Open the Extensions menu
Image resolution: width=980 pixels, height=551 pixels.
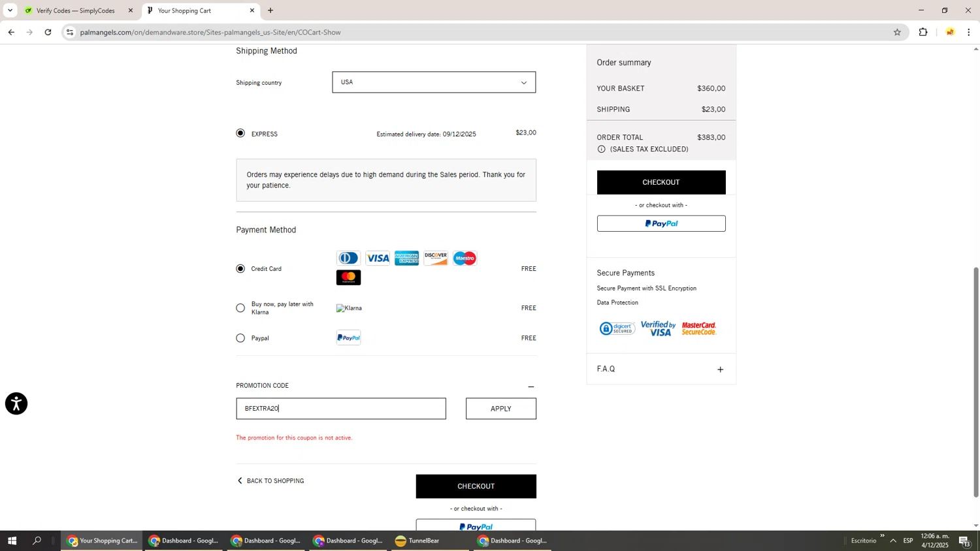click(x=923, y=32)
